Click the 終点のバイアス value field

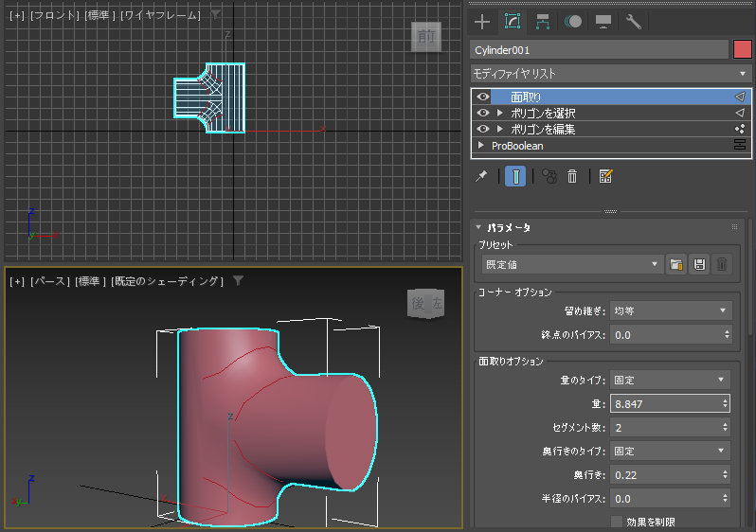666,335
